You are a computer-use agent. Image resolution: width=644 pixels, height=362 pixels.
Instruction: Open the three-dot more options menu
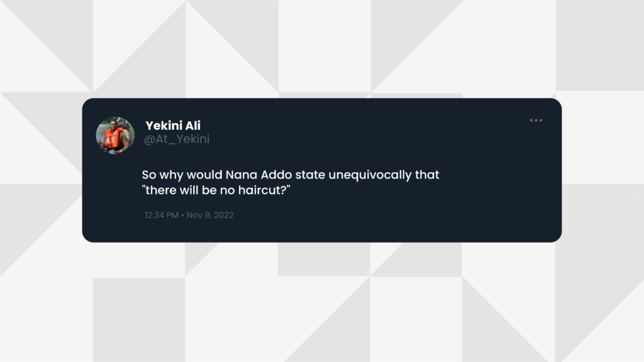tap(536, 120)
